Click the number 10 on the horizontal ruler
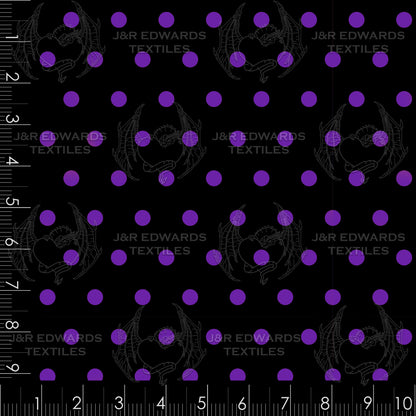The height and width of the screenshot is (416, 416). (x=404, y=403)
